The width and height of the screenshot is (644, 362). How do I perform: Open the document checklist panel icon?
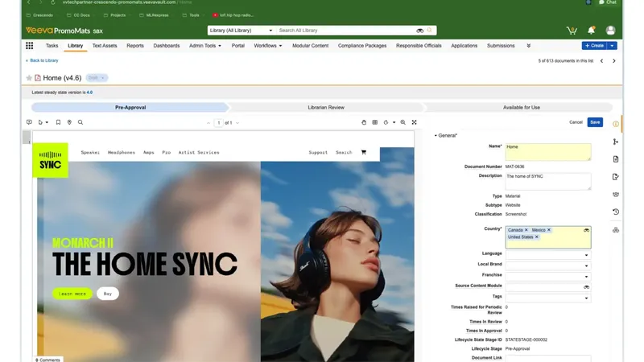pyautogui.click(x=616, y=177)
